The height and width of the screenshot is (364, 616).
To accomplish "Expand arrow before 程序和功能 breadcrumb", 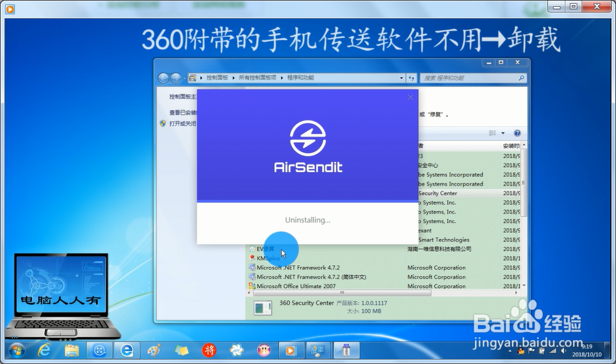I will (x=281, y=78).
